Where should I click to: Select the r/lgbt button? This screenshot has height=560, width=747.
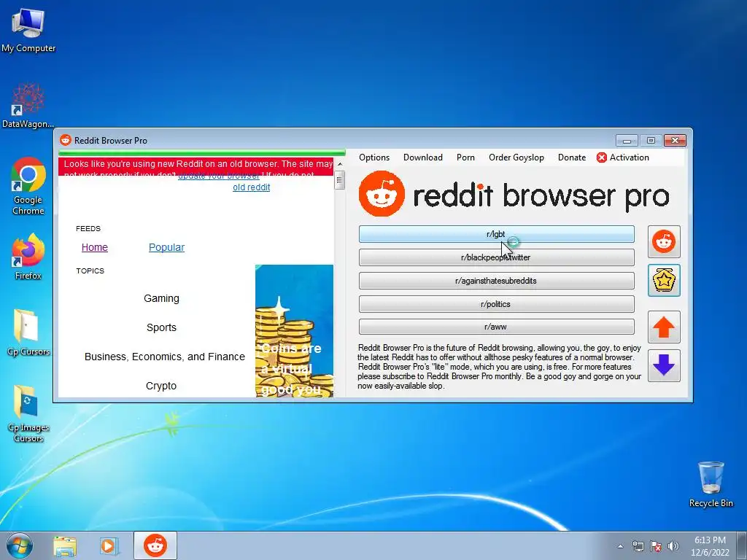tap(496, 234)
